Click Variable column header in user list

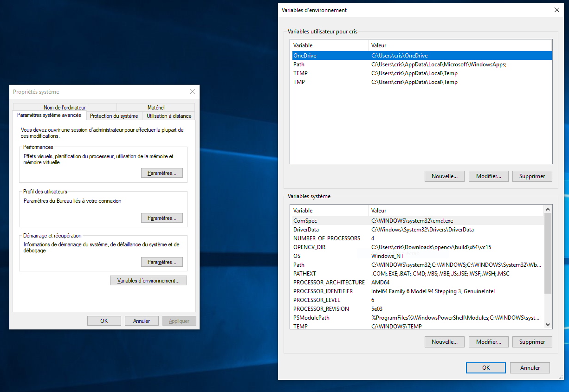pyautogui.click(x=330, y=45)
